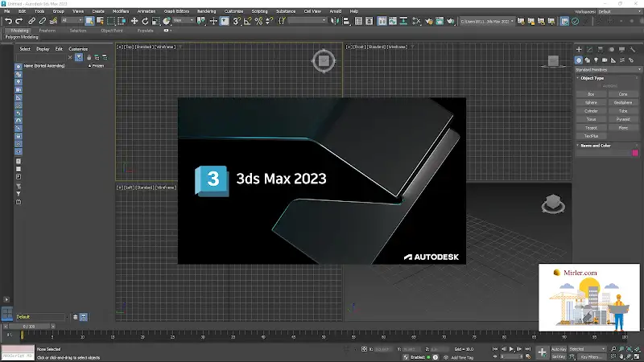Go to the end frame
The width and height of the screenshot is (644, 362).
pyautogui.click(x=528, y=349)
